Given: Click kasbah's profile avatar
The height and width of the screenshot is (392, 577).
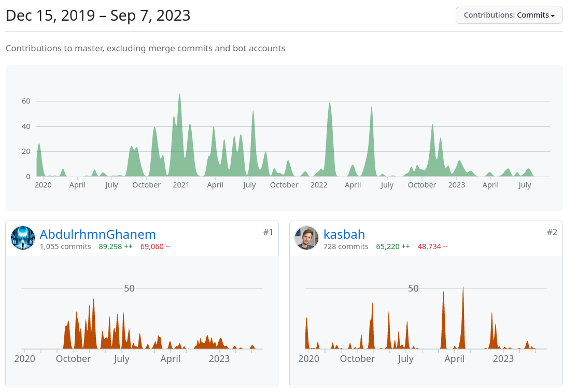Looking at the screenshot, I should point(306,238).
